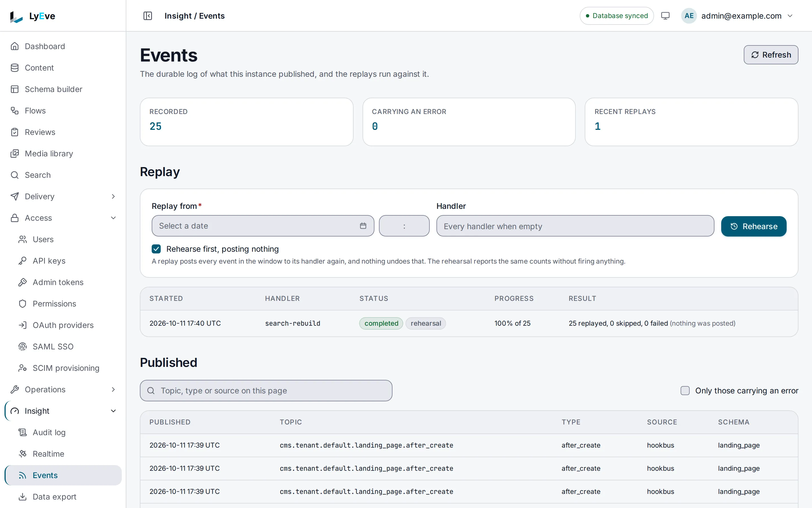The width and height of the screenshot is (812, 508).
Task: Open the display theme monitor icon
Action: click(665, 16)
